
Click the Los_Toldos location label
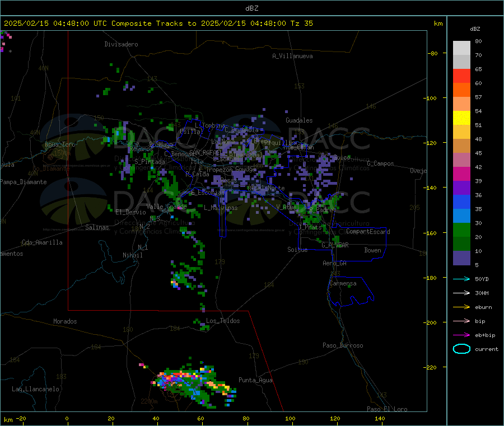click(223, 321)
